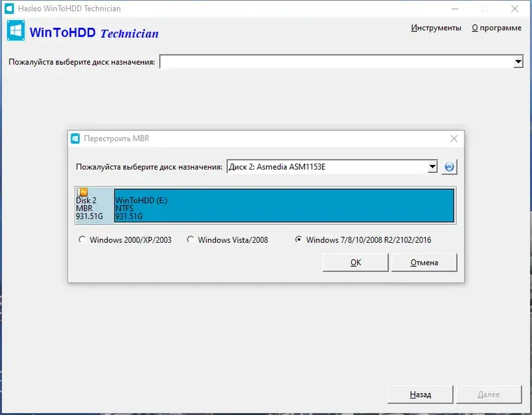This screenshot has width=532, height=415.
Task: Close the Перестроить MBR dialog
Action: click(454, 138)
